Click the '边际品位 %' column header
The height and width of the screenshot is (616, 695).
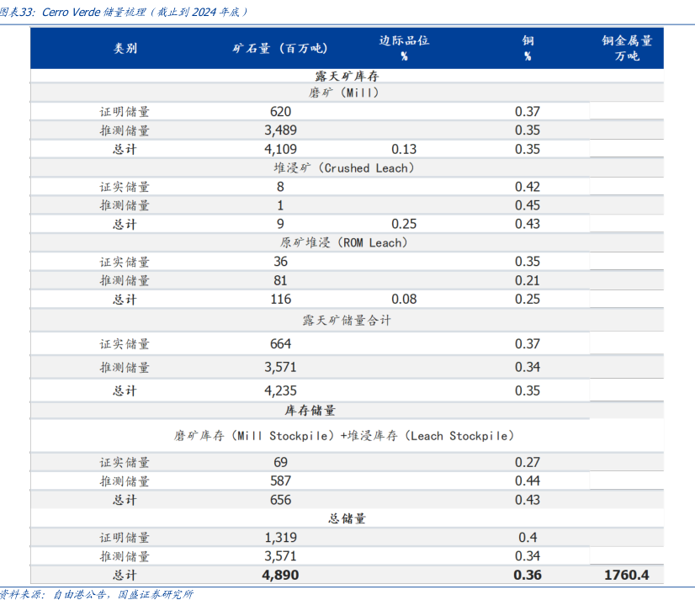click(x=404, y=48)
